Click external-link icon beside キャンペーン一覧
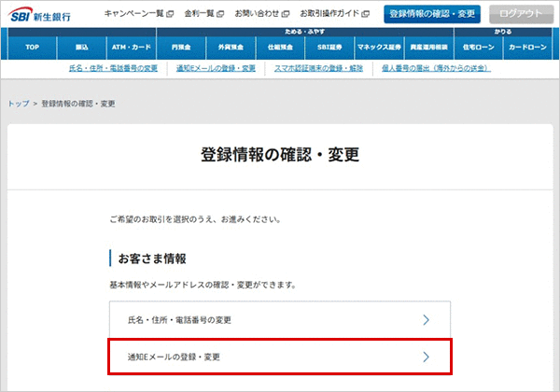The height and width of the screenshot is (392, 560). [171, 14]
